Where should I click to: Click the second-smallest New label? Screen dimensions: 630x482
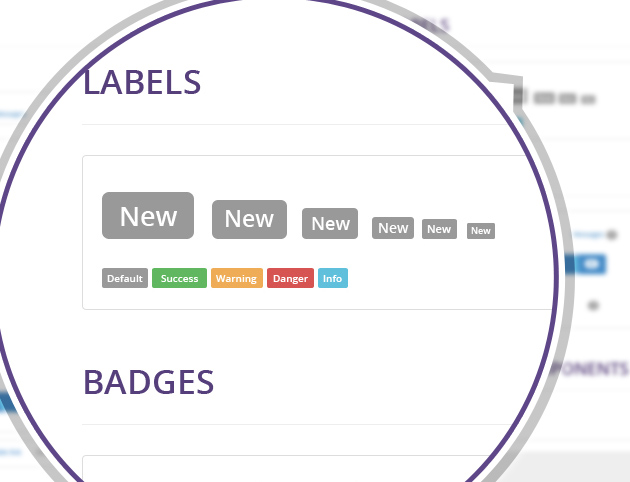tap(439, 229)
